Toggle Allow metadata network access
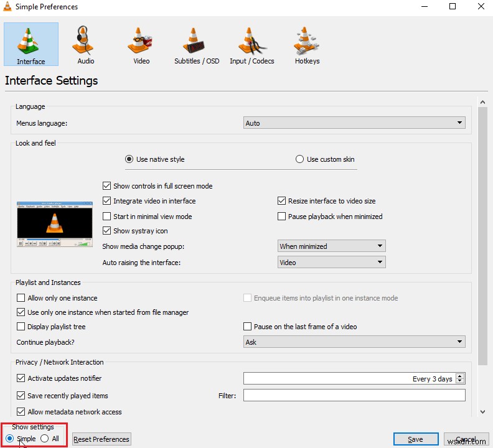 (69, 412)
